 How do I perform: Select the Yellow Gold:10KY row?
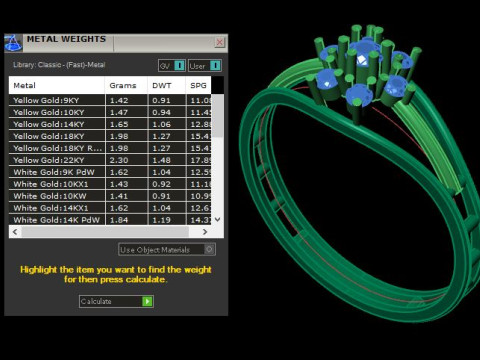coord(110,112)
